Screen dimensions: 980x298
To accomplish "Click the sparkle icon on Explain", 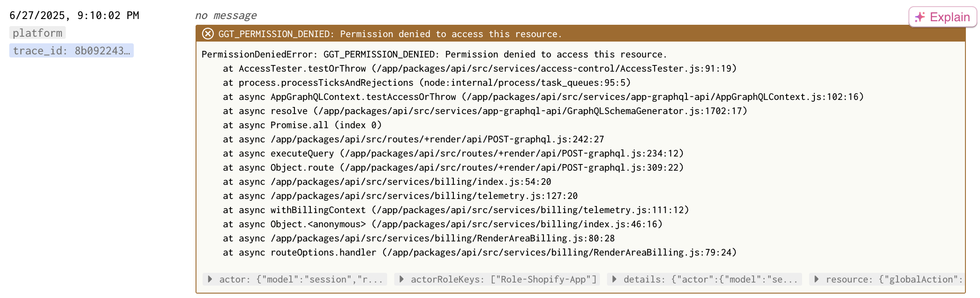I will point(920,17).
